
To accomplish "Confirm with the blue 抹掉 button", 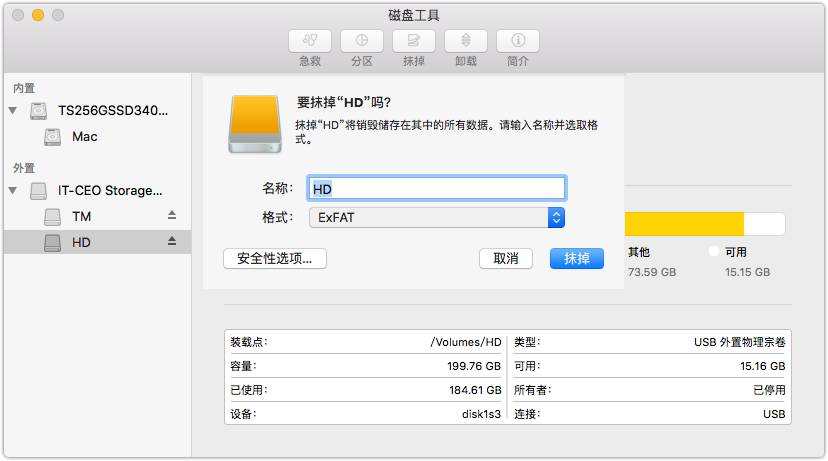I will point(577,258).
